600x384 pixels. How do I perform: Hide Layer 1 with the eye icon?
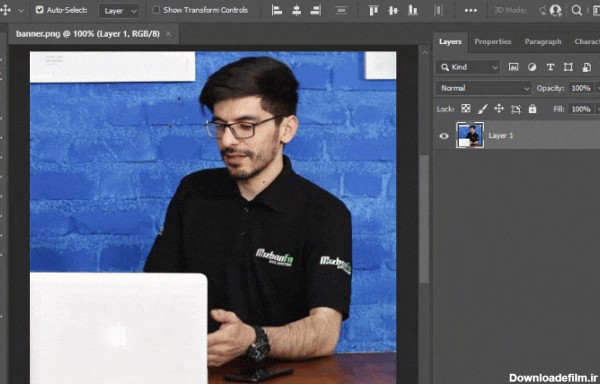[x=444, y=136]
